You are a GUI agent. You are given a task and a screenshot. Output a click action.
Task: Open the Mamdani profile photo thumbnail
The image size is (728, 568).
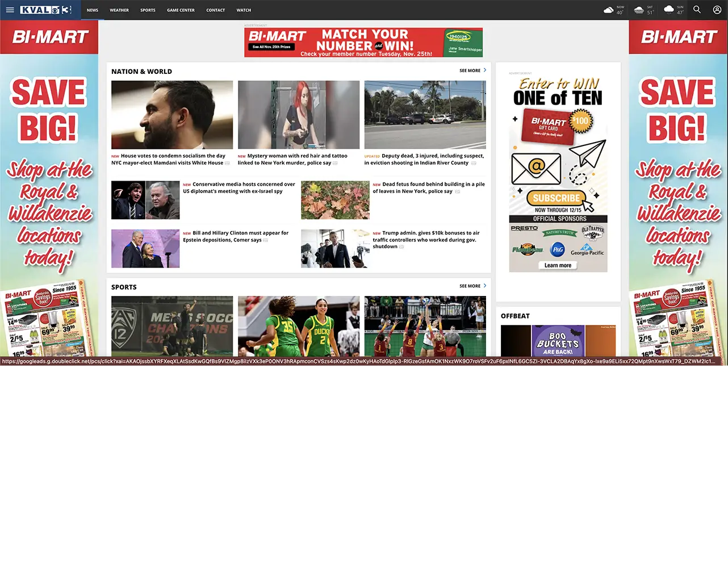[x=172, y=115]
